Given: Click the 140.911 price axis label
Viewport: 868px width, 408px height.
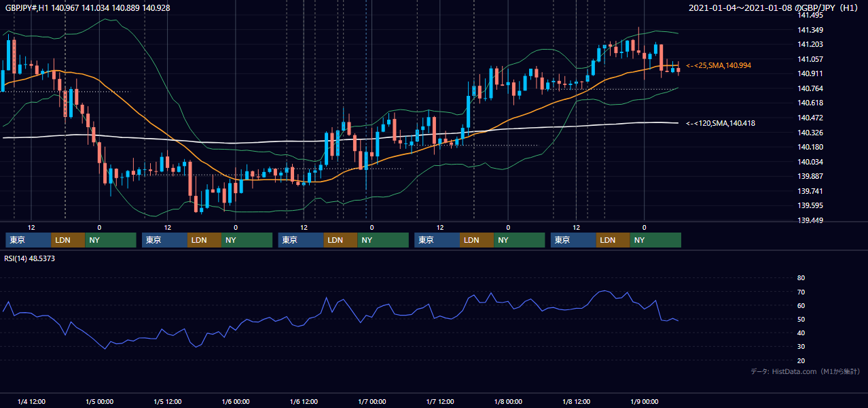Looking at the screenshot, I should (x=810, y=73).
